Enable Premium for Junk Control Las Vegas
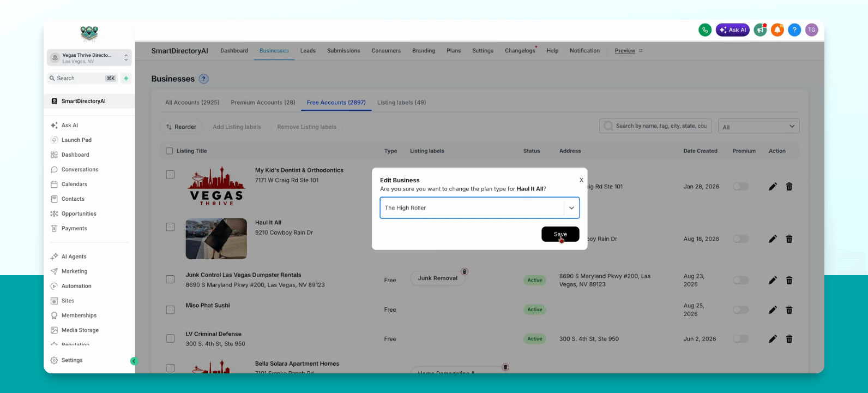868x393 pixels. (740, 280)
